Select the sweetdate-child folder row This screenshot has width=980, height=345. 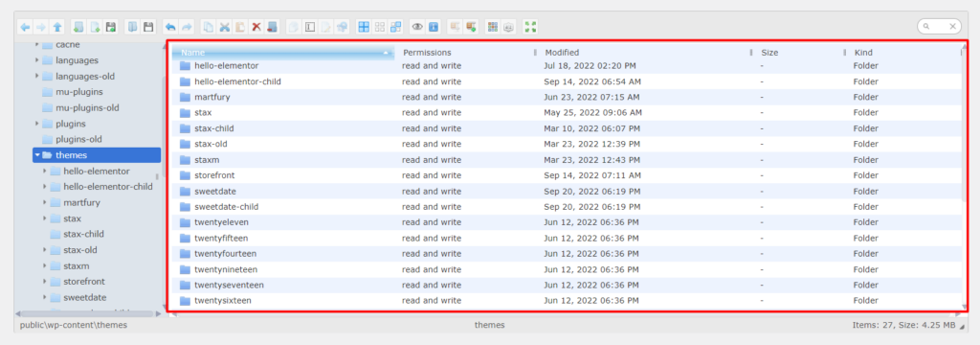pyautogui.click(x=567, y=207)
